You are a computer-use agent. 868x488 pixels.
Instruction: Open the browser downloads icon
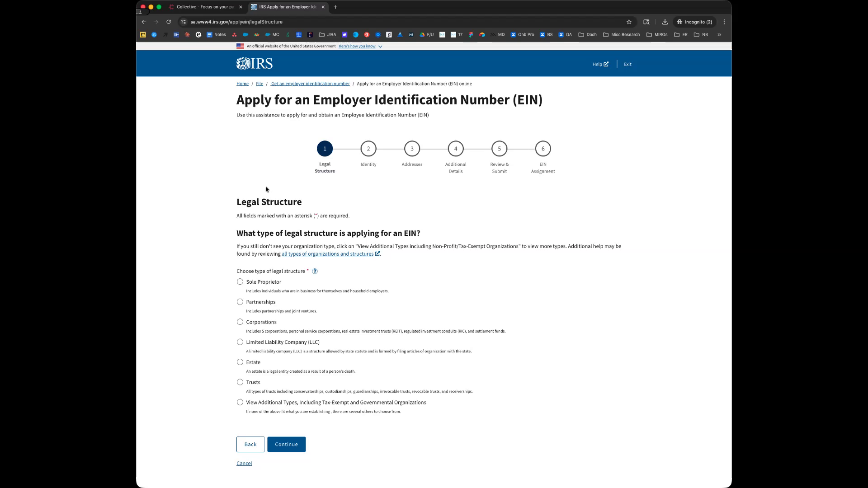(x=665, y=22)
